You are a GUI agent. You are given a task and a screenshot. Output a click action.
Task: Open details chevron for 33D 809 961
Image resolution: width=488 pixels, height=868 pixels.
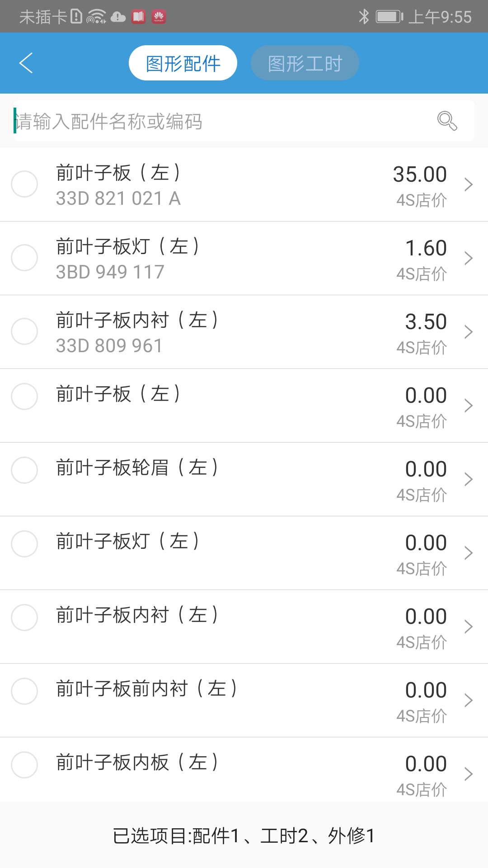pyautogui.click(x=469, y=332)
